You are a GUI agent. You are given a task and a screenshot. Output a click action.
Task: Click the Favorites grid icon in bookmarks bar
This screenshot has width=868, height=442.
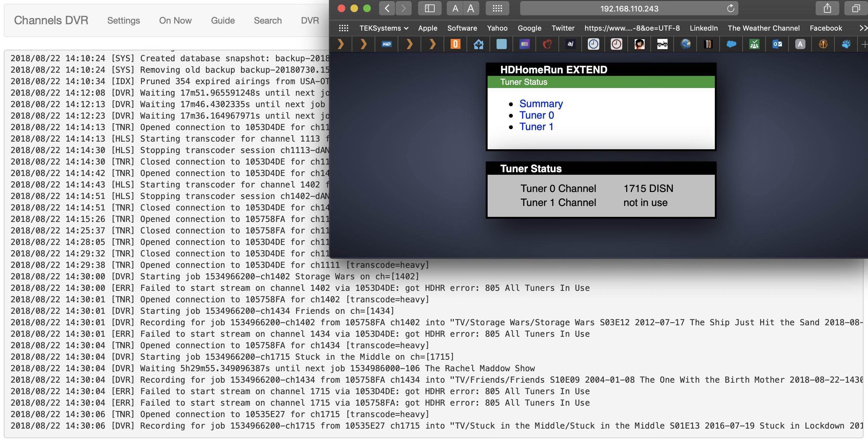pos(343,28)
